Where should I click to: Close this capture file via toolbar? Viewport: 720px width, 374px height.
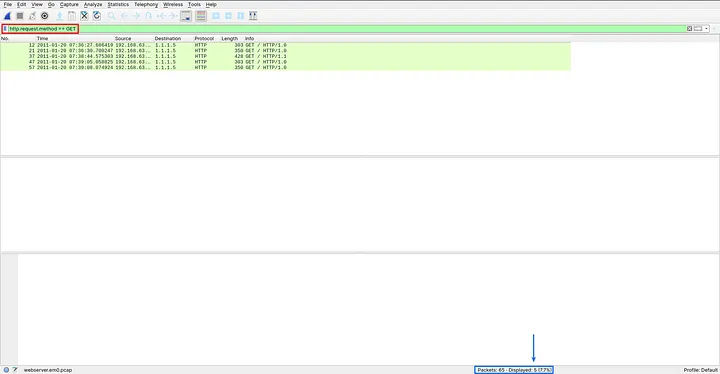[x=84, y=16]
